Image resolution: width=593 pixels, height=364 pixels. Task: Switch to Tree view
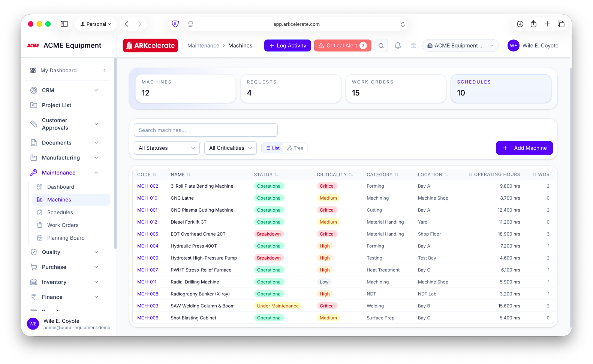(x=295, y=148)
